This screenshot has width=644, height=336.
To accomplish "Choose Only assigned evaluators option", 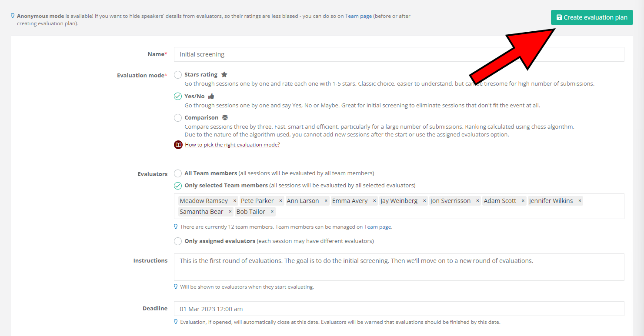I will pyautogui.click(x=178, y=241).
